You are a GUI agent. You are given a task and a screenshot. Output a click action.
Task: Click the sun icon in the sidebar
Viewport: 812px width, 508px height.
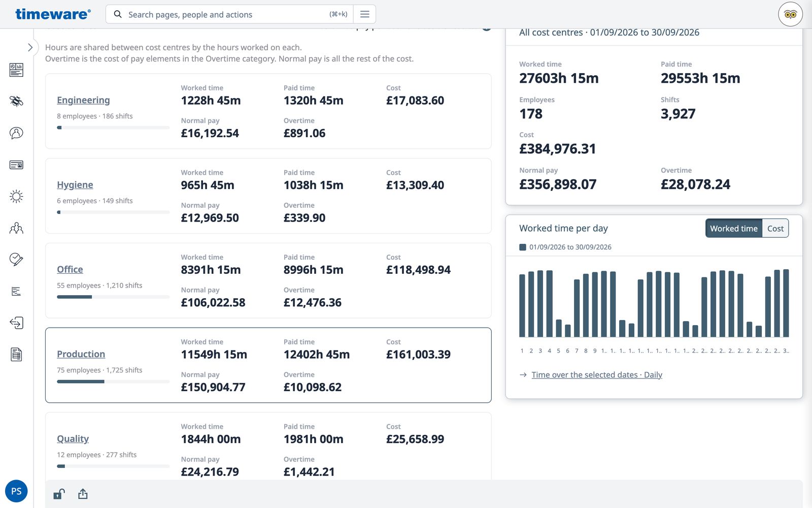coord(16,197)
